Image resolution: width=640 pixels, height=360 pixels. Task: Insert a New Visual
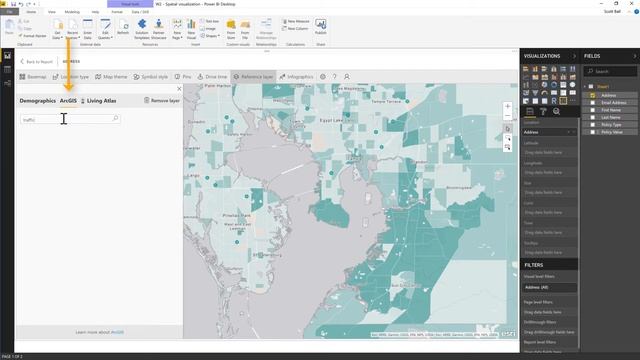(191, 29)
